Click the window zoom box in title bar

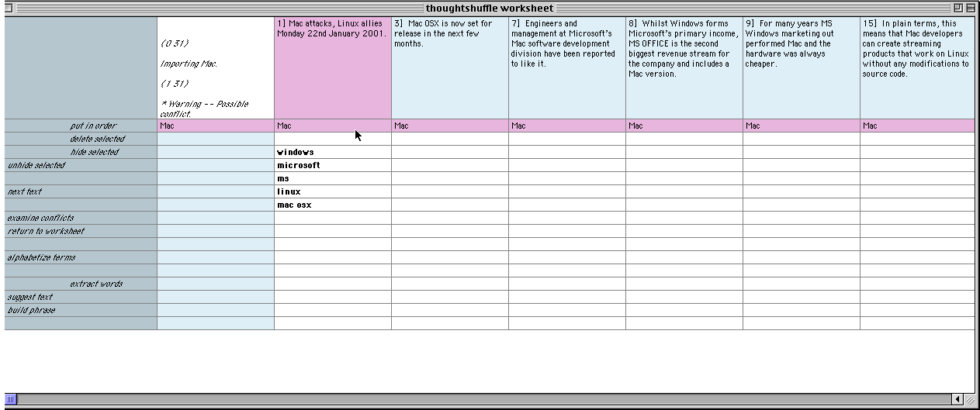(957, 8)
